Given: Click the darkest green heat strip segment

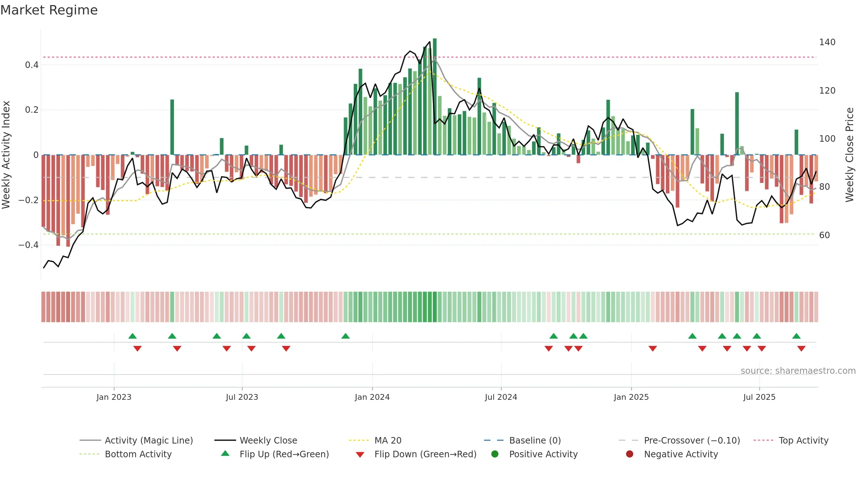Looking at the screenshot, I should pyautogui.click(x=435, y=307).
